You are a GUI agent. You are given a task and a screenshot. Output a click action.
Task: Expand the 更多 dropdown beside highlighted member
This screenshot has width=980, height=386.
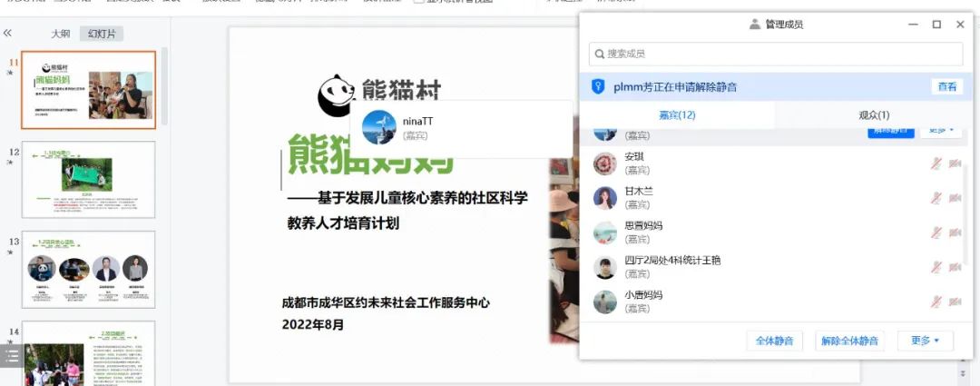point(942,131)
